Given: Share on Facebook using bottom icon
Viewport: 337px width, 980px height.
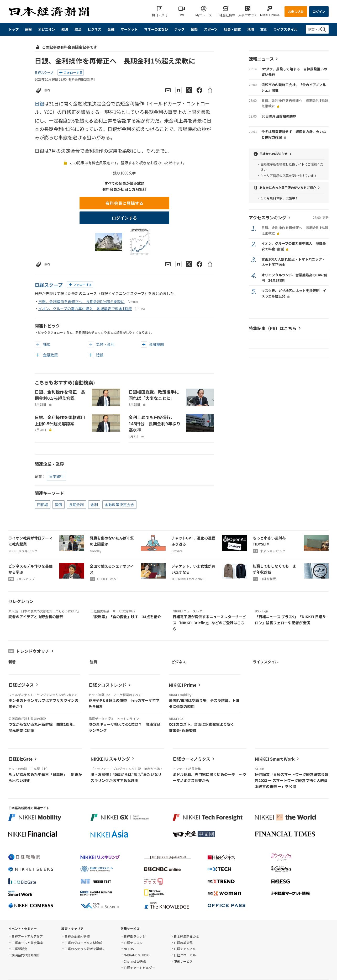Looking at the screenshot, I should pyautogui.click(x=199, y=264).
